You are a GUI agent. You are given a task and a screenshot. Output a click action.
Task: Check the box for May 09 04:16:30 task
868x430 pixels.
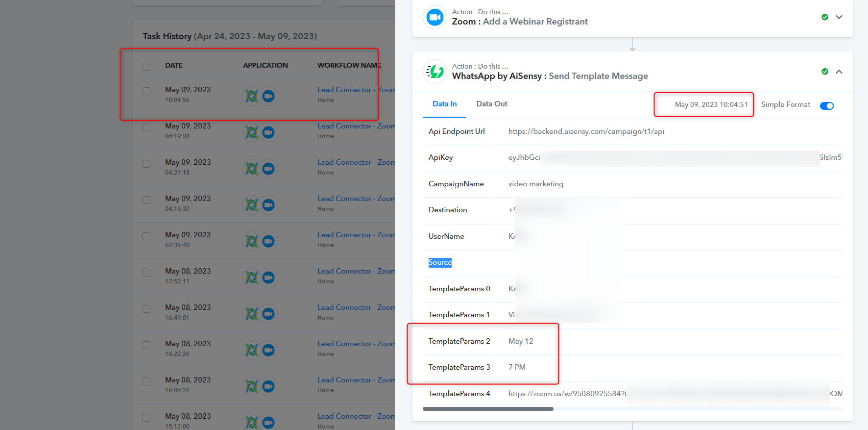click(146, 200)
